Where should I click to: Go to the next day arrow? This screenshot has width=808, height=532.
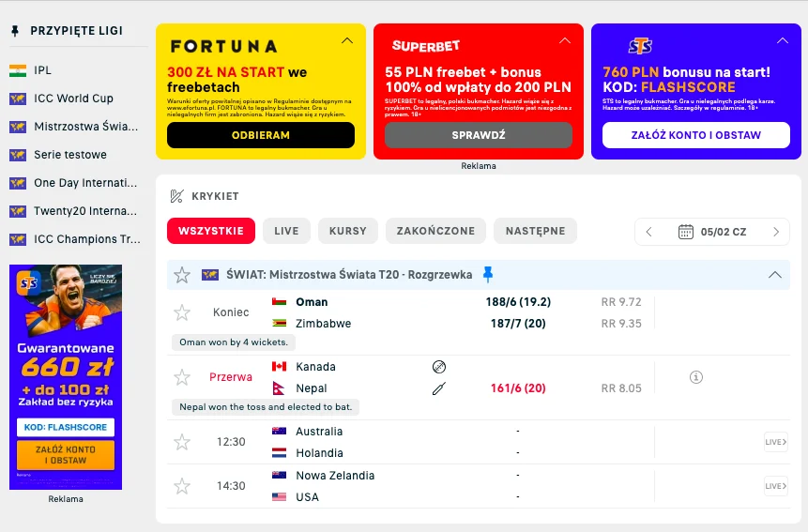click(776, 232)
